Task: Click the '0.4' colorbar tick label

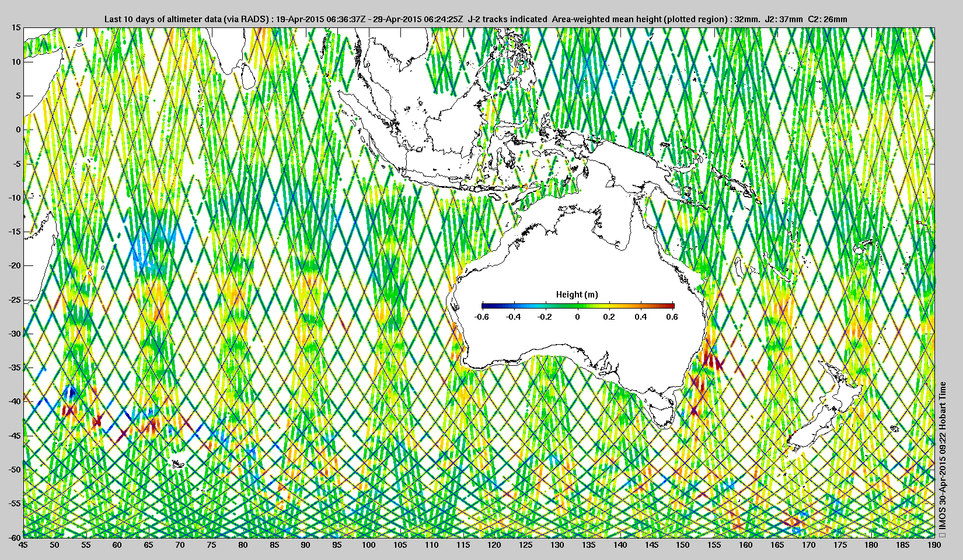Action: [x=641, y=317]
